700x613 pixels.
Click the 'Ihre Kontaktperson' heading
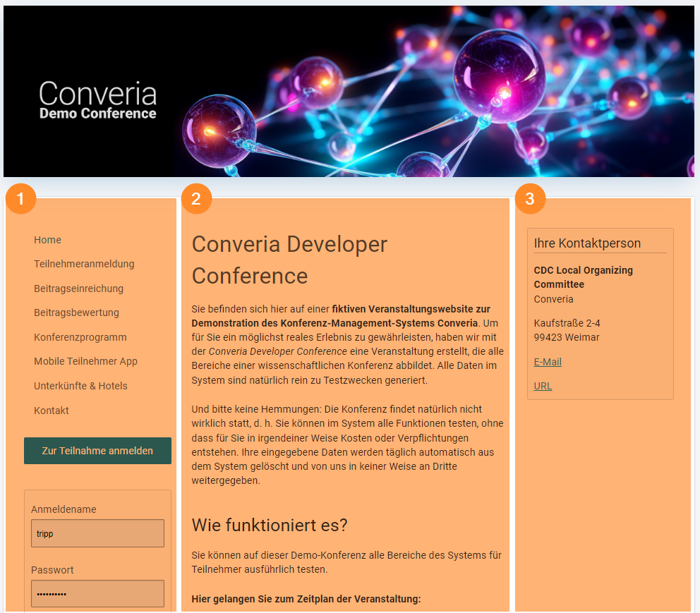[x=587, y=243]
